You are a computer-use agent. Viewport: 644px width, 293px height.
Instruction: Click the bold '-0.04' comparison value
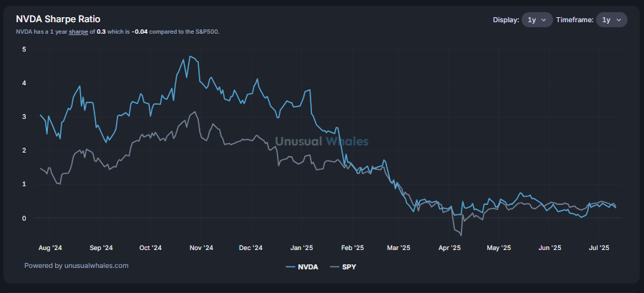pos(140,32)
